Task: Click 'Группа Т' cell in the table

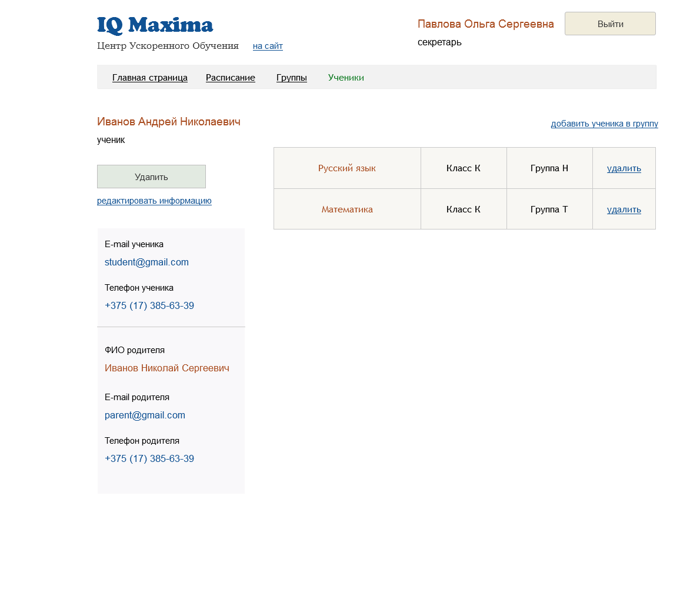Action: coord(549,209)
